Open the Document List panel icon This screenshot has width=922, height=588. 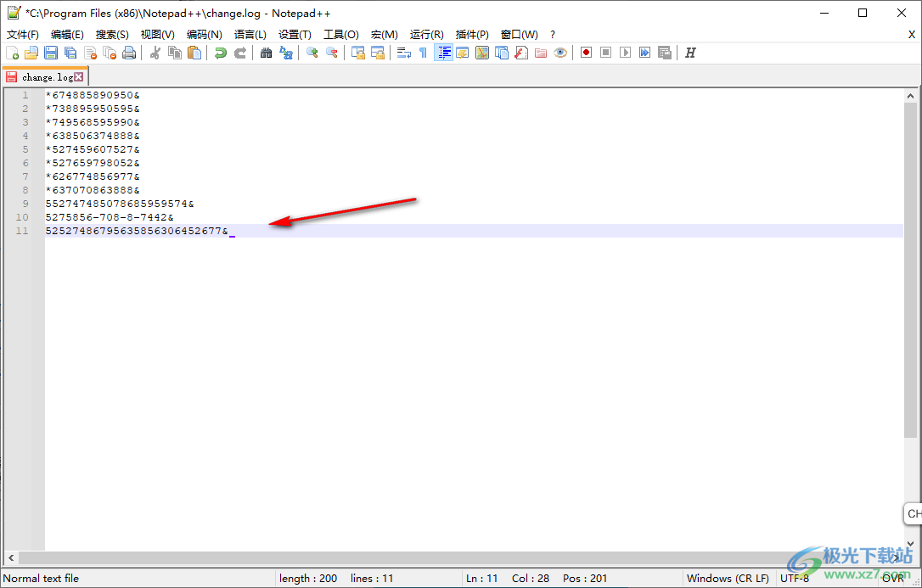[x=502, y=53]
